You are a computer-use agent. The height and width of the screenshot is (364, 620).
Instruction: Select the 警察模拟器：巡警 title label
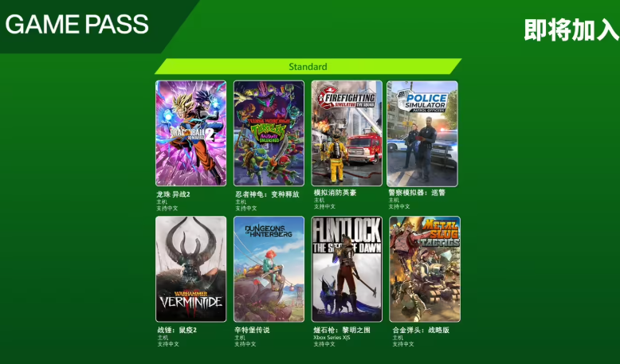click(417, 193)
